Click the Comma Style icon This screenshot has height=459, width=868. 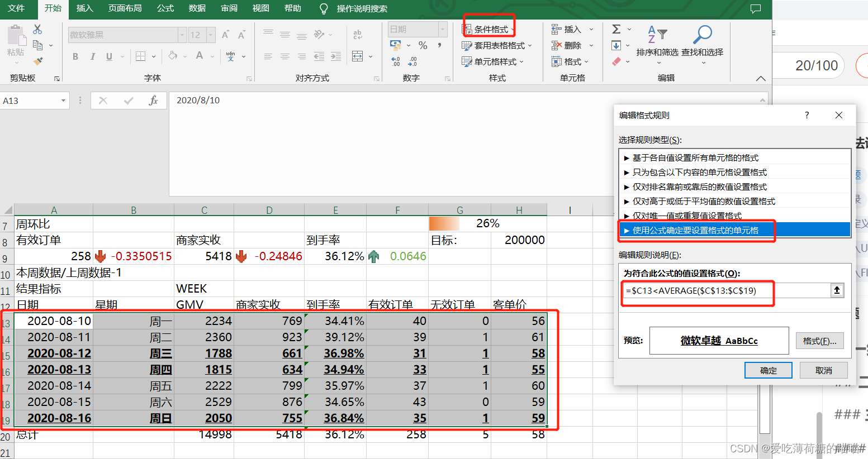[440, 45]
